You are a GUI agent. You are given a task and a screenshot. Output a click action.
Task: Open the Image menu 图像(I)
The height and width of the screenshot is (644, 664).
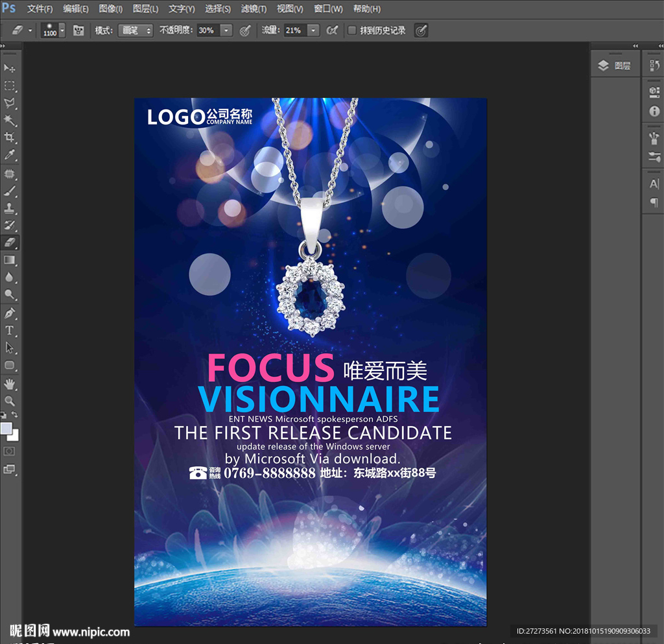[x=110, y=8]
